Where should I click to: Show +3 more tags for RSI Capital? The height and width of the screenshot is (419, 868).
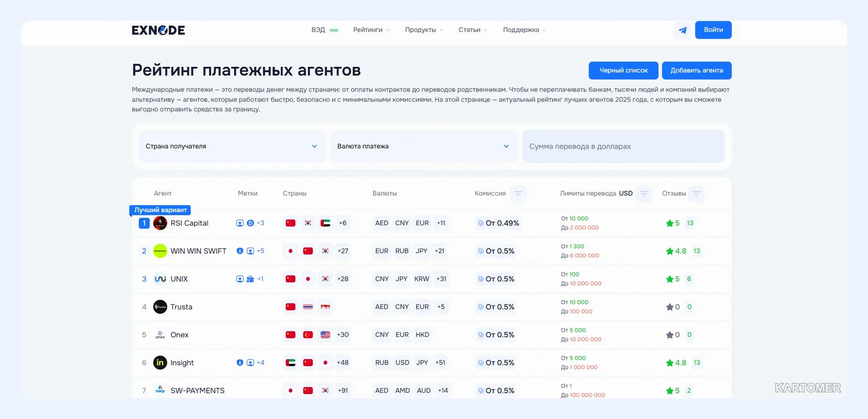click(261, 223)
